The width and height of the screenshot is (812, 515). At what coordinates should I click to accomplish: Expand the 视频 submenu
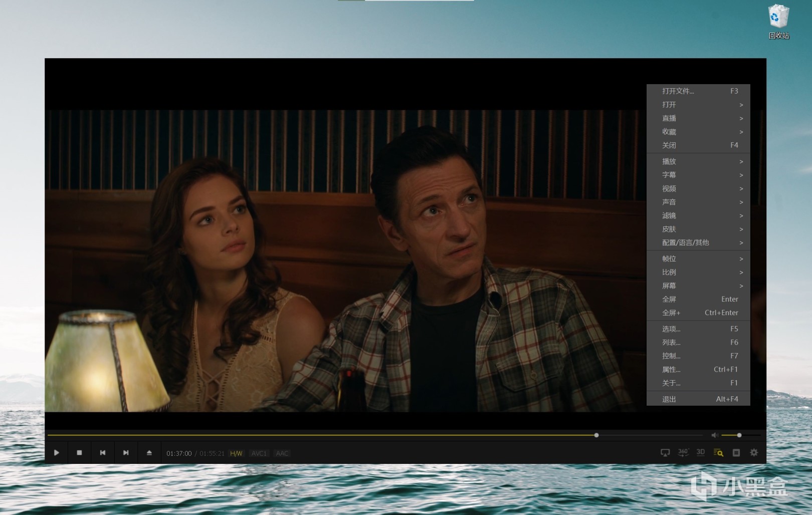[x=698, y=188]
